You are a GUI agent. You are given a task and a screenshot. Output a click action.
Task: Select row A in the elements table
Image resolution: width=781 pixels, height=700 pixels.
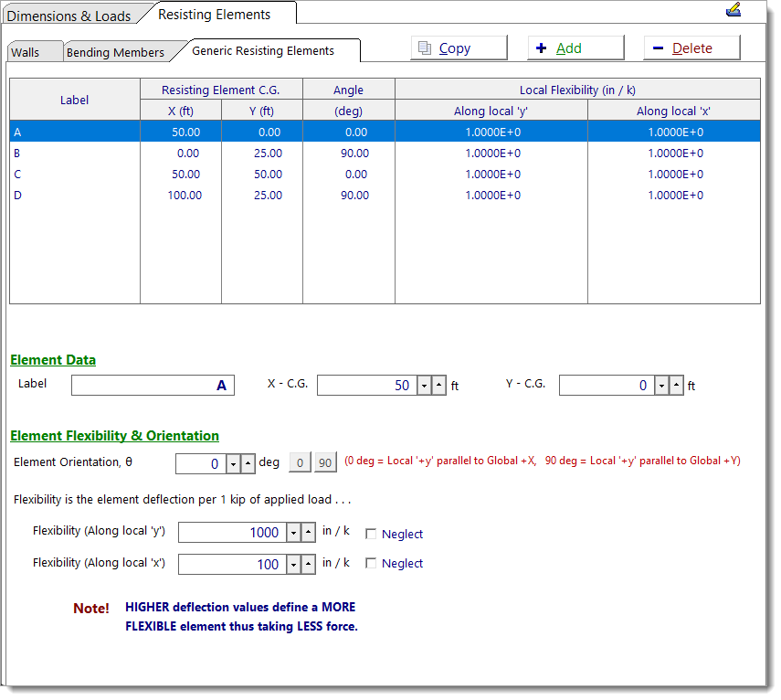[385, 132]
